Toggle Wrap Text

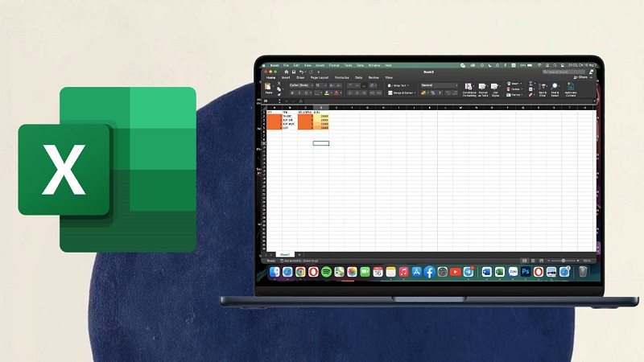[398, 85]
